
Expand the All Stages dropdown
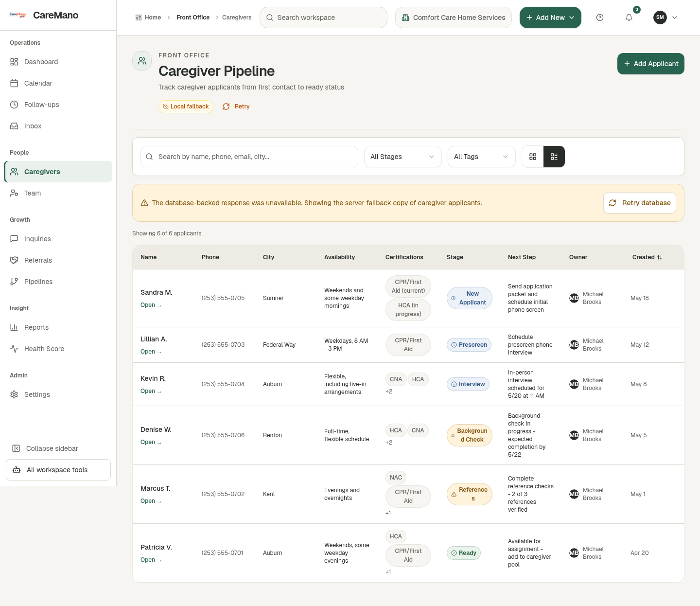pos(402,157)
